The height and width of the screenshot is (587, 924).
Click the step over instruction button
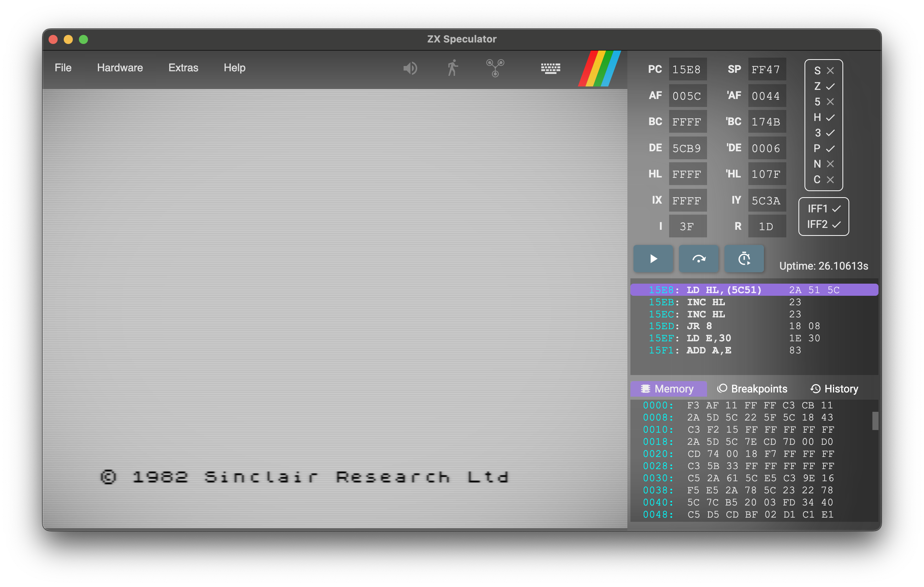[698, 259]
